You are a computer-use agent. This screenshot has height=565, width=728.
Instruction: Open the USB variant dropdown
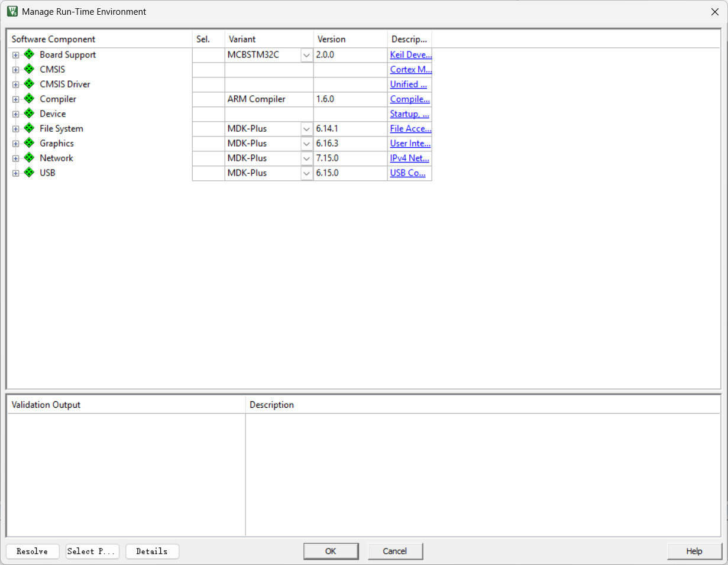[x=306, y=173]
